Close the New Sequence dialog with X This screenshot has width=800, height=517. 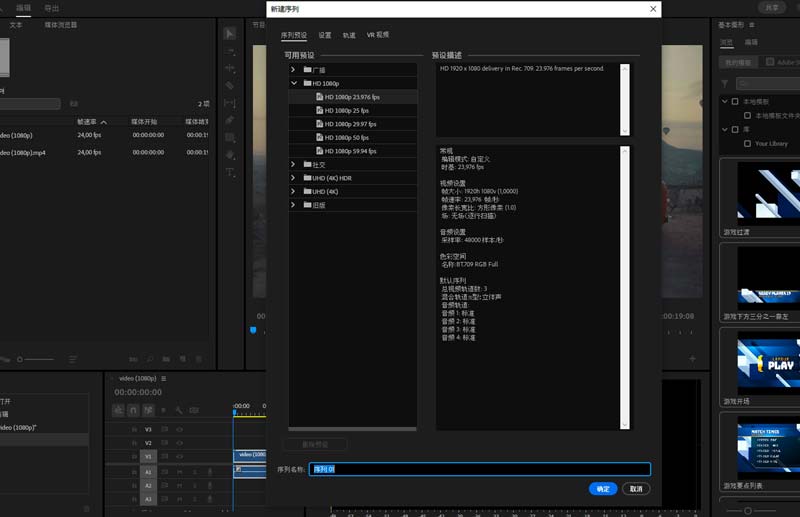(654, 9)
